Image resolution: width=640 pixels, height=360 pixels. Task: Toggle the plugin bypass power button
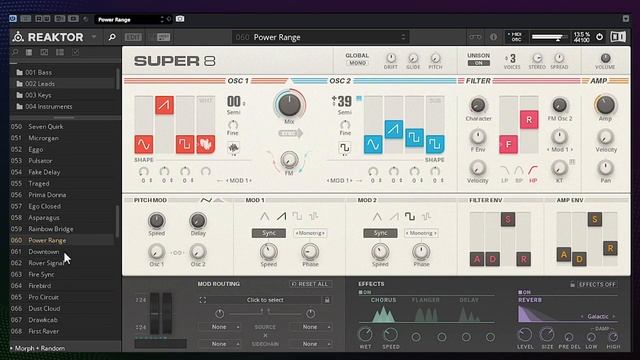tap(13, 19)
